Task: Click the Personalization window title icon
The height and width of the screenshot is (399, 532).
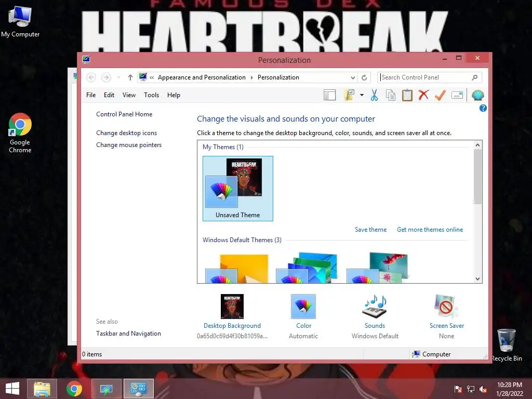Action: point(86,60)
